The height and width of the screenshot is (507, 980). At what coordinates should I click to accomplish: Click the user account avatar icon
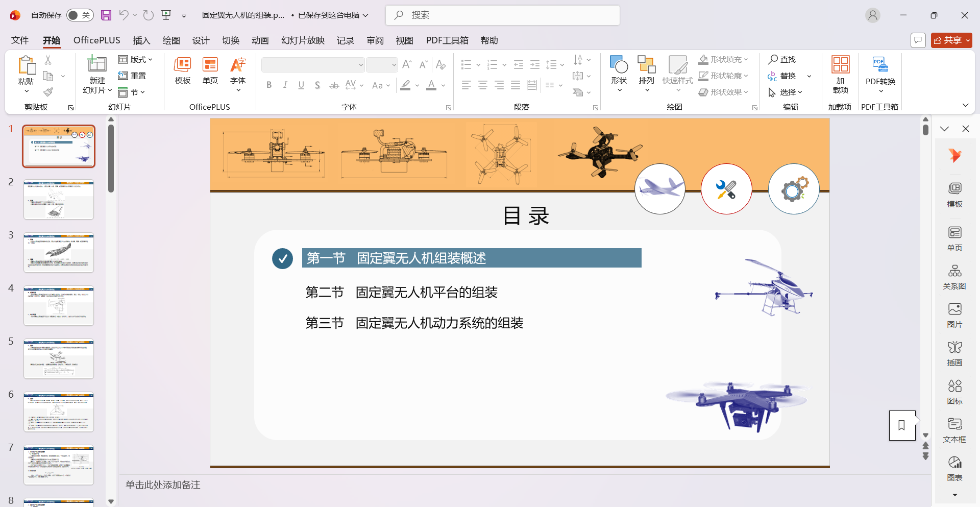click(x=873, y=15)
